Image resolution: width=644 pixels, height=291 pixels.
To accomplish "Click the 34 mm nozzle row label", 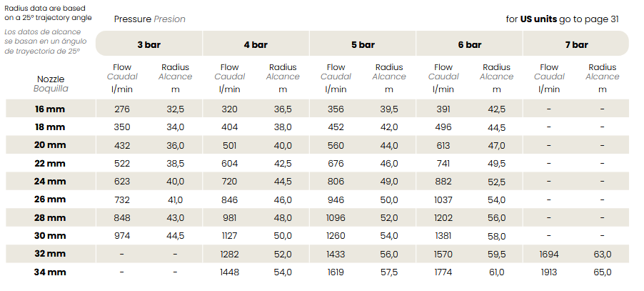I will (50, 272).
